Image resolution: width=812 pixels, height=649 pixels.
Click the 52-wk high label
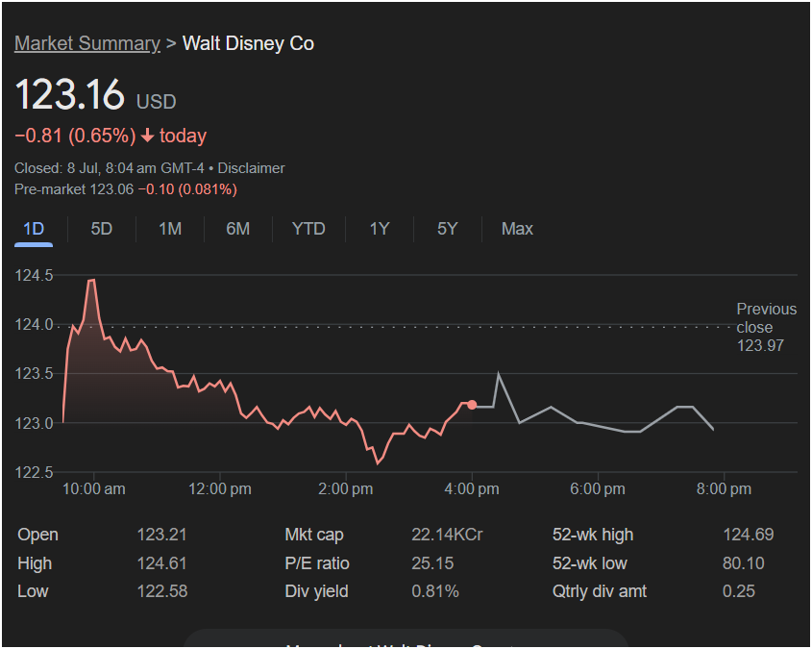coord(593,535)
